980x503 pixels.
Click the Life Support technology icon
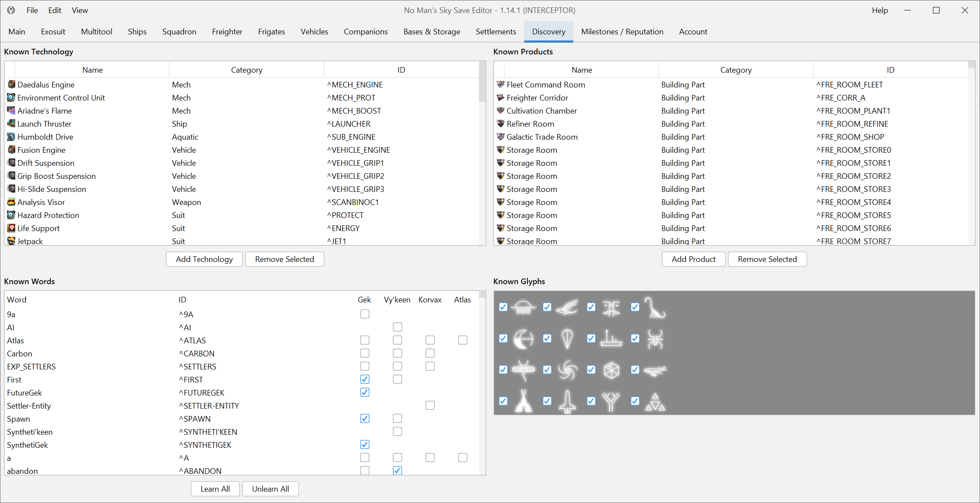(x=11, y=228)
